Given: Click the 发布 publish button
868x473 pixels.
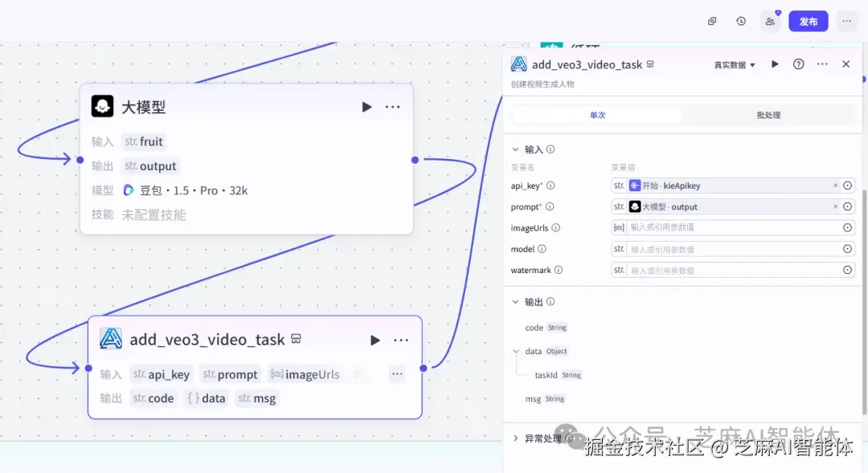Looking at the screenshot, I should 809,21.
